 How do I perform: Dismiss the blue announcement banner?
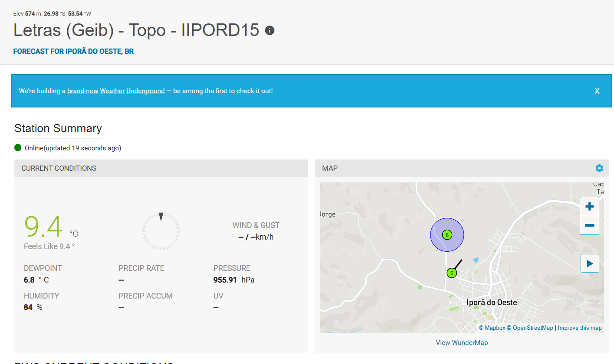(597, 91)
